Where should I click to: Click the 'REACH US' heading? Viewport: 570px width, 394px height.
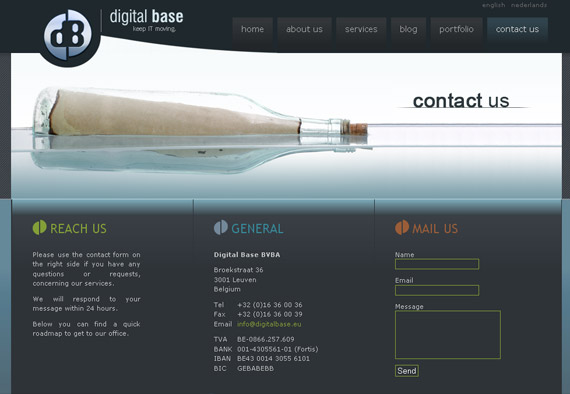78,229
